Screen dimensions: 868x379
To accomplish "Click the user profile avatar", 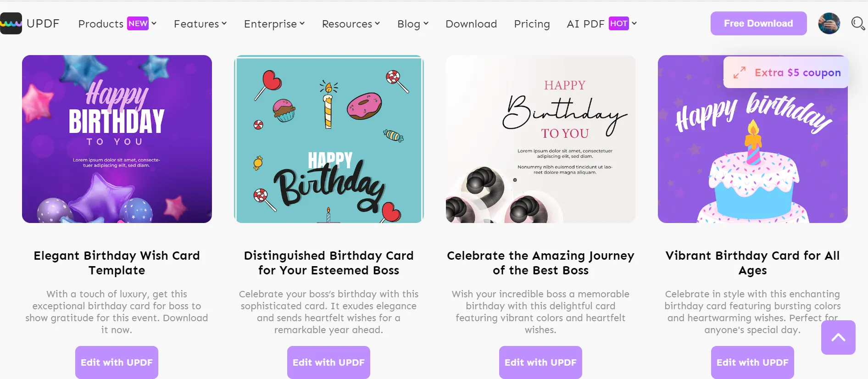I will coord(829,23).
